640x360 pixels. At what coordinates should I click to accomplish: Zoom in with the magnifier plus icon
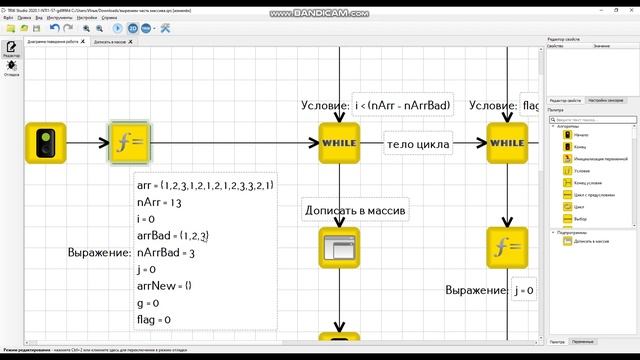(x=86, y=28)
